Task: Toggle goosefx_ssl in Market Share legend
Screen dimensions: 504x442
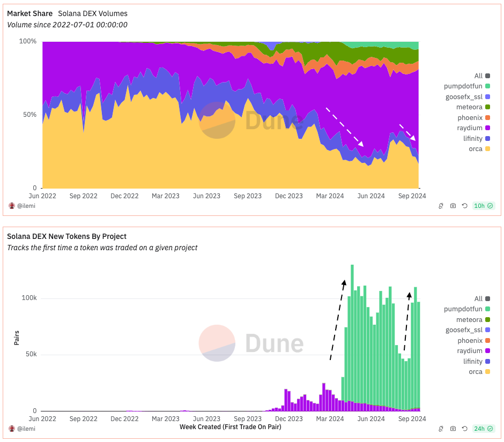Action: [468, 96]
